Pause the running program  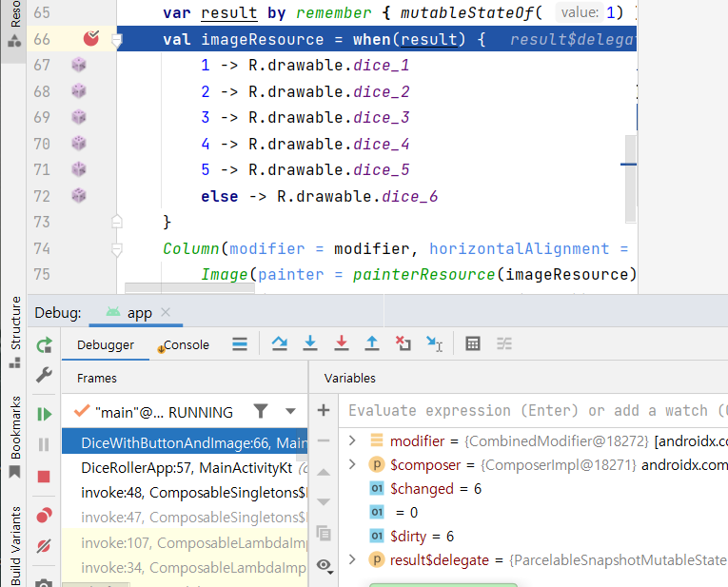[x=44, y=444]
